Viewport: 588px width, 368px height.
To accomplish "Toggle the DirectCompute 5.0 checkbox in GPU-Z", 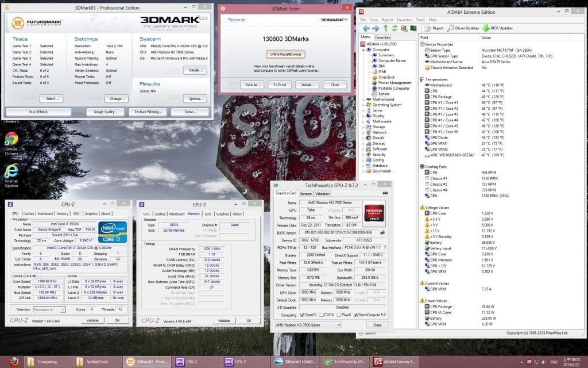I will click(355, 315).
